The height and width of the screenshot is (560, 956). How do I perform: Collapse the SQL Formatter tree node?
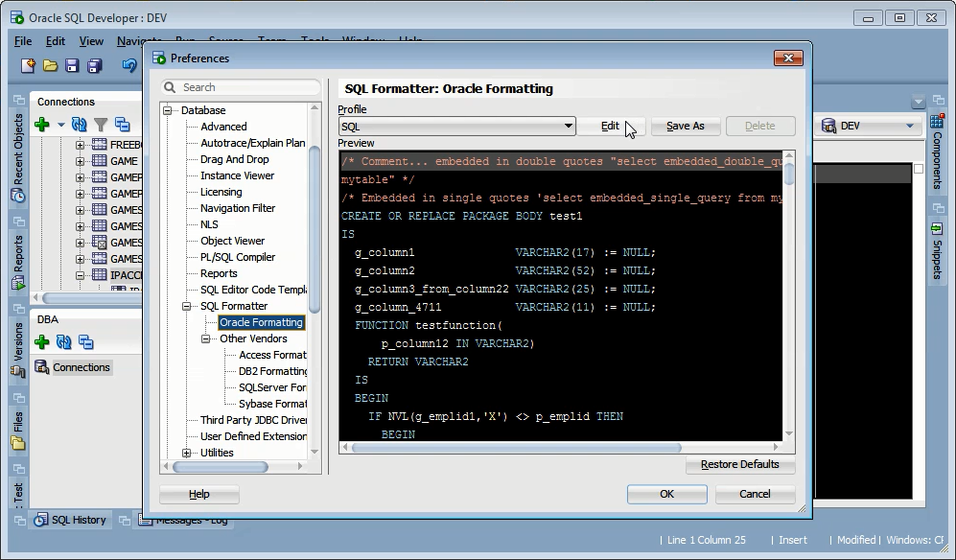[187, 306]
